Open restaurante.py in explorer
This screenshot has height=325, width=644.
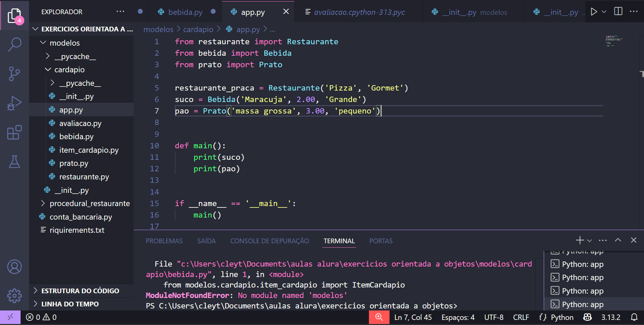click(81, 177)
